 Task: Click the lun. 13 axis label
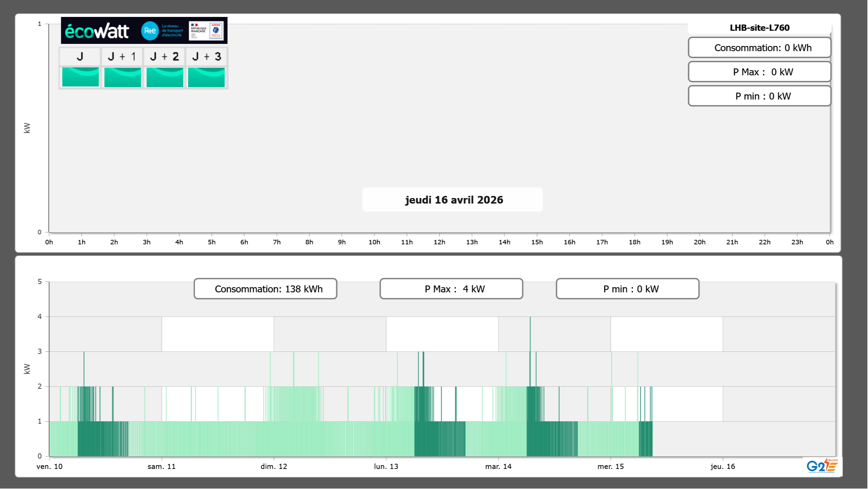coord(386,467)
